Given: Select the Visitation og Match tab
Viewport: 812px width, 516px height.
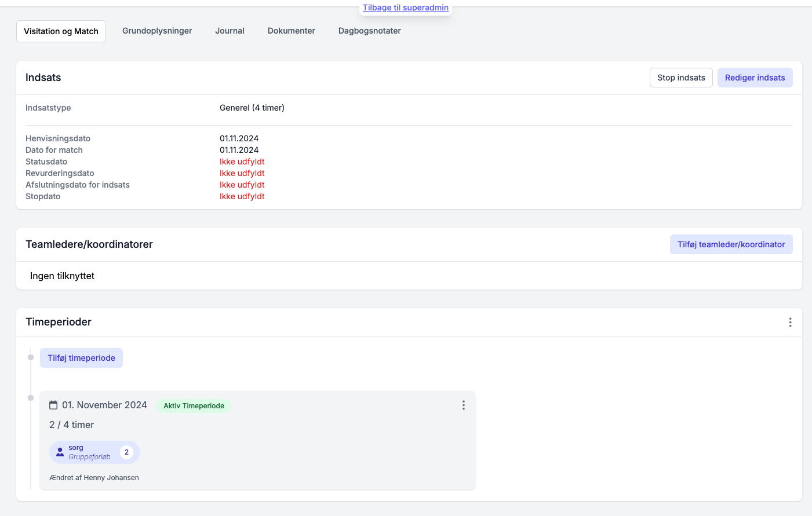Looking at the screenshot, I should (61, 31).
